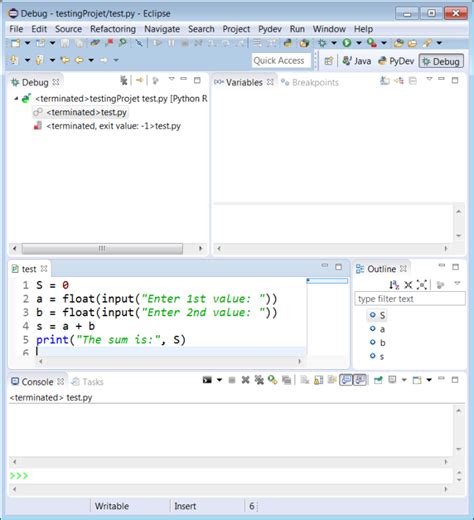This screenshot has height=520, width=474.
Task: Open the Back history dropdown arrow
Action: pyautogui.click(x=91, y=60)
